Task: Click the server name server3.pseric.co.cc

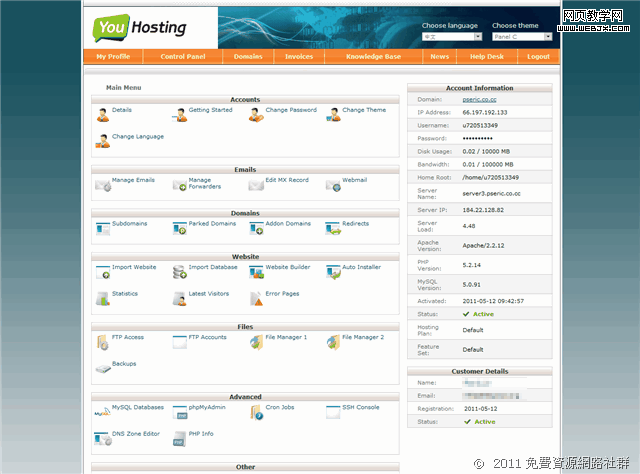Action: click(x=491, y=194)
